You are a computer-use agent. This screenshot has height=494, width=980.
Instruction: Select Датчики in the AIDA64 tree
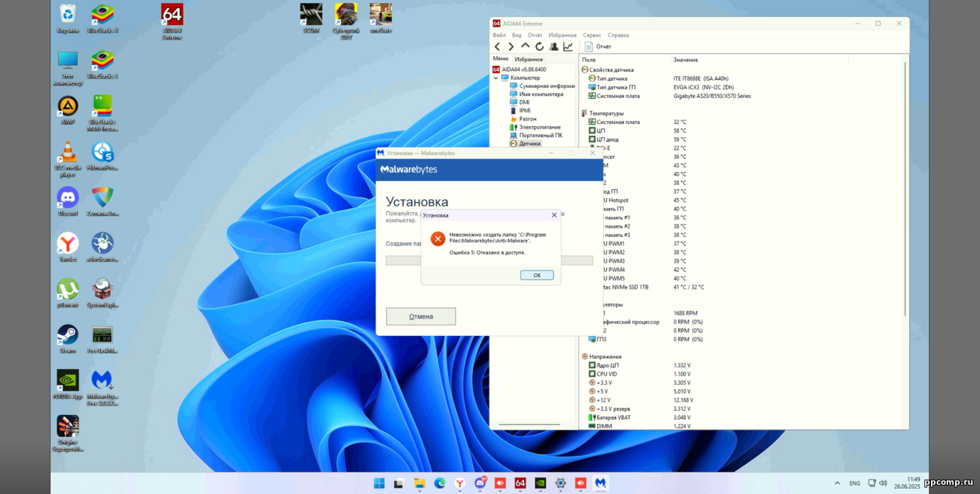pos(525,143)
